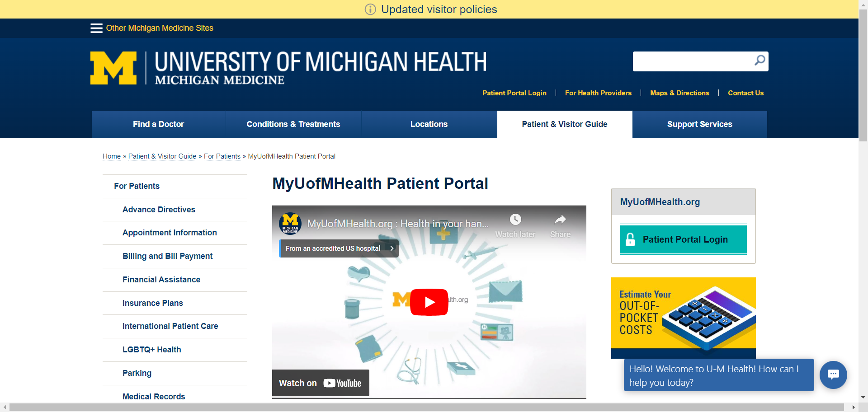Image resolution: width=868 pixels, height=412 pixels.
Task: Open Michigan Medicine channel avatar in video
Action: point(290,224)
